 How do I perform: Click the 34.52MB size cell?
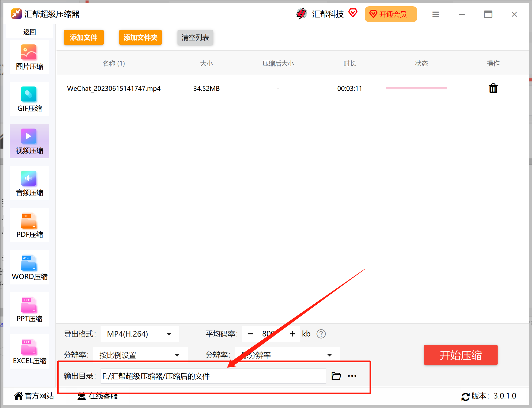[206, 88]
